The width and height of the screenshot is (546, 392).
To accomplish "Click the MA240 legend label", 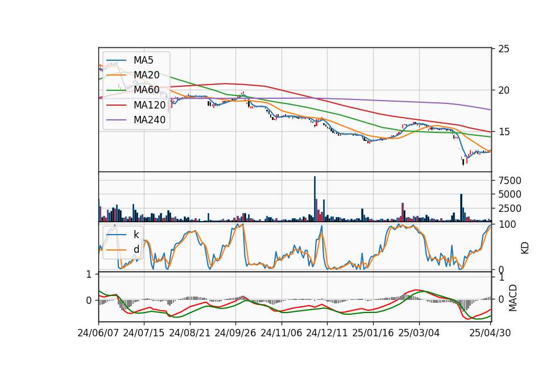I will coord(150,120).
